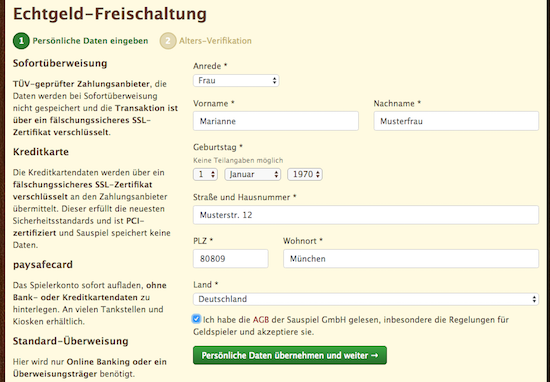Image resolution: width=550 pixels, height=382 pixels.
Task: Uncheck the AGB acceptance checkbox
Action: tap(196, 319)
